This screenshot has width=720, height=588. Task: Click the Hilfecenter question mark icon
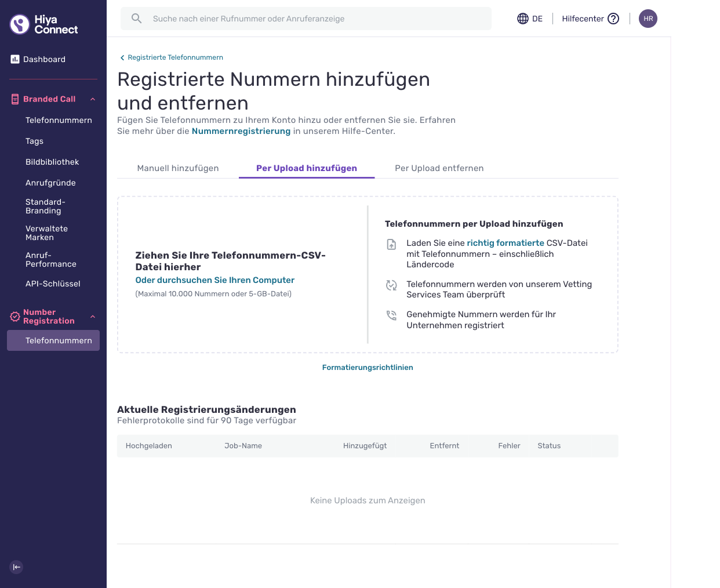(x=613, y=19)
